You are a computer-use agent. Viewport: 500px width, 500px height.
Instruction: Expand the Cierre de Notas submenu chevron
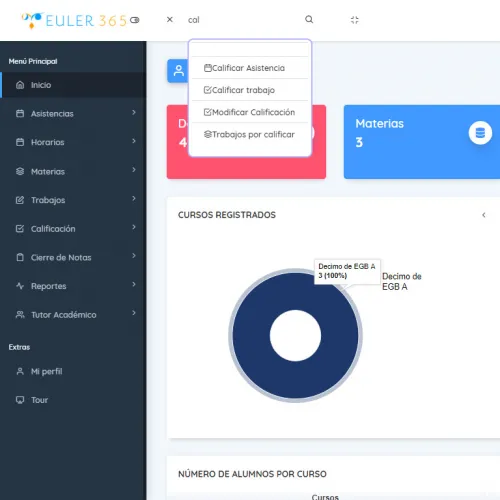coord(134,256)
